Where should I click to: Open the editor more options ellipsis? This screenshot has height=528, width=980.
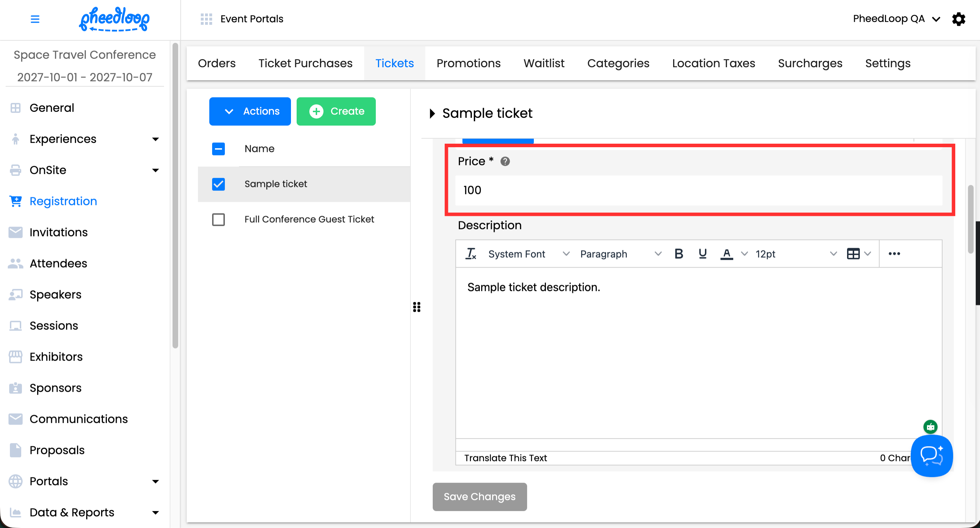[x=894, y=253]
